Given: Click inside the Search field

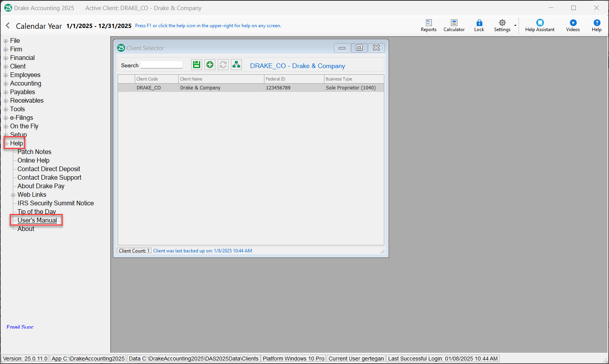Looking at the screenshot, I should click(x=162, y=65).
